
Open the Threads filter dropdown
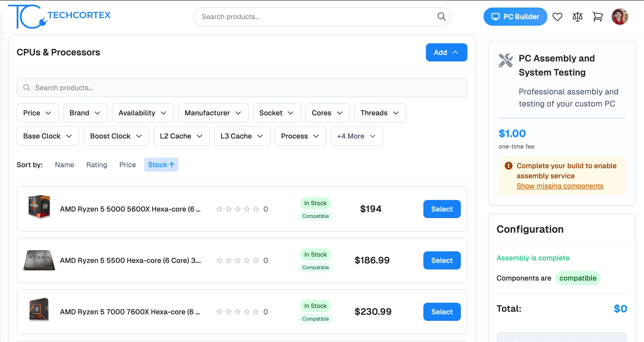380,113
